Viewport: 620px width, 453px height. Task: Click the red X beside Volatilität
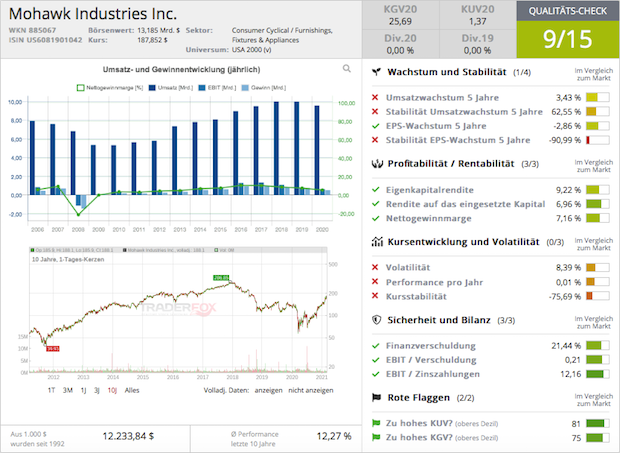click(x=375, y=268)
